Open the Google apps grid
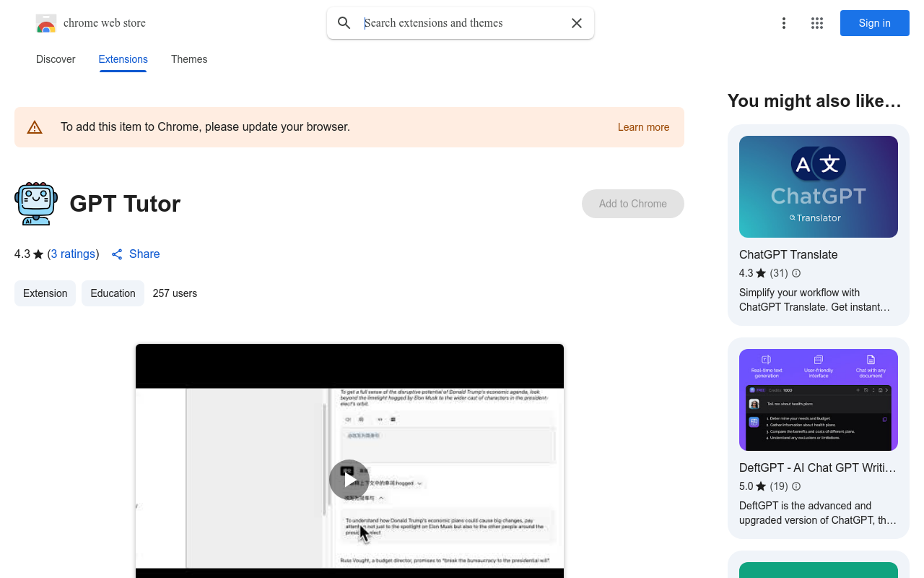This screenshot has width=924, height=578. [817, 23]
